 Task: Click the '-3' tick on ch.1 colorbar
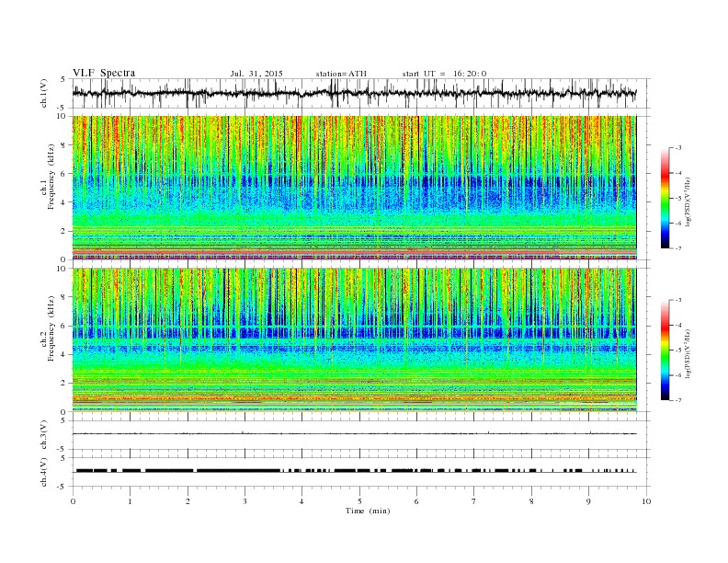click(x=677, y=148)
